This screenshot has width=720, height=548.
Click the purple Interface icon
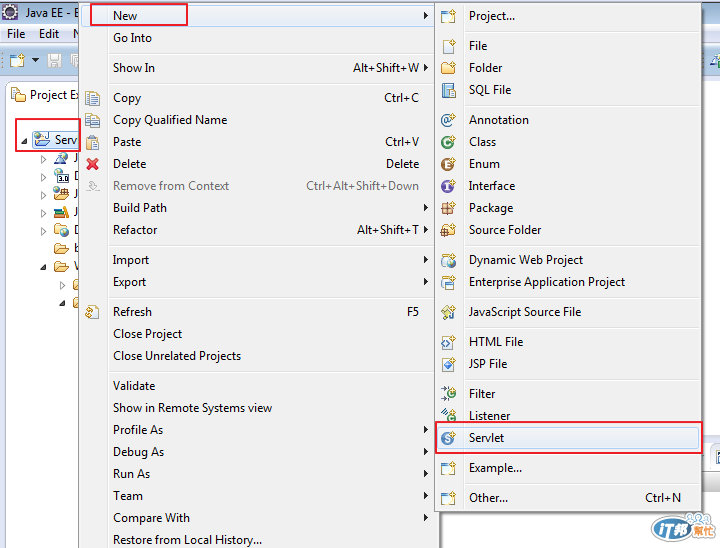point(448,186)
